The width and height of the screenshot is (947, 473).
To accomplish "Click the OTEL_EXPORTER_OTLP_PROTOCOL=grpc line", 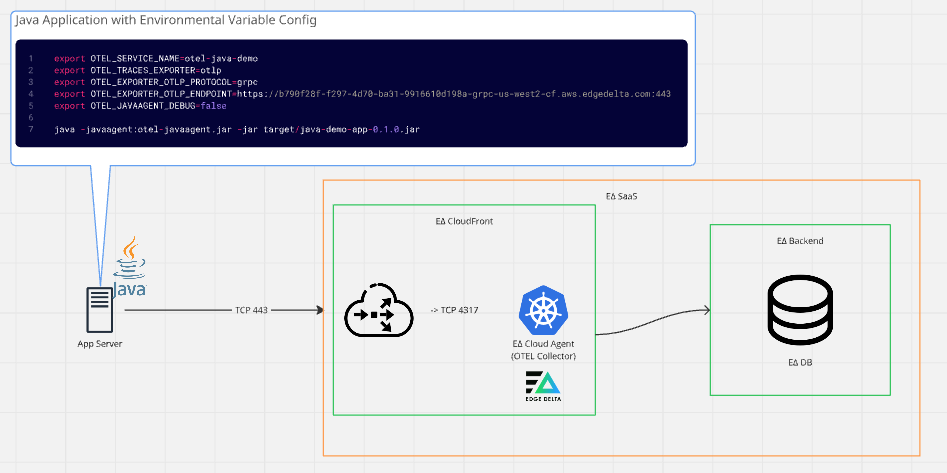I will point(156,82).
